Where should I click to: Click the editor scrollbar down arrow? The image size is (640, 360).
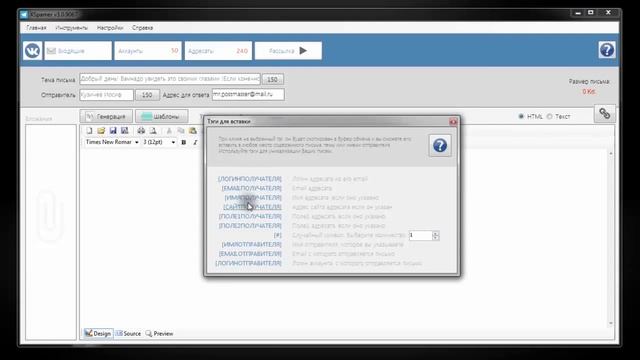click(611, 323)
